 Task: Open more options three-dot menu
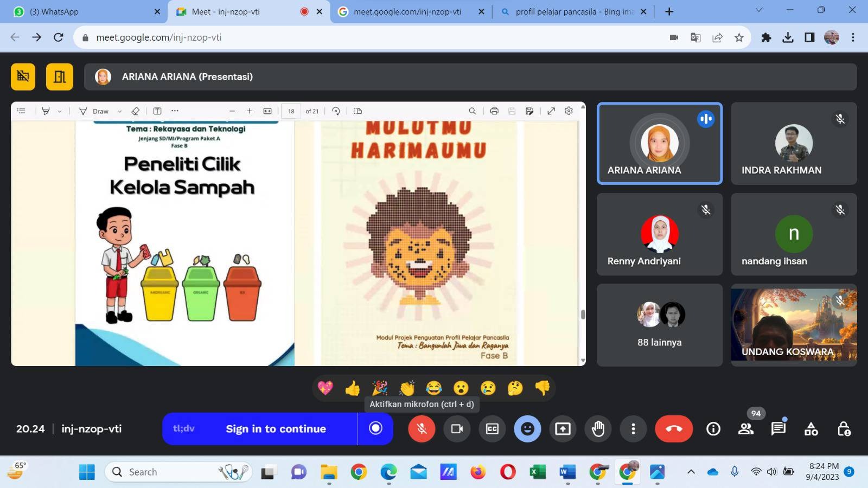(633, 429)
